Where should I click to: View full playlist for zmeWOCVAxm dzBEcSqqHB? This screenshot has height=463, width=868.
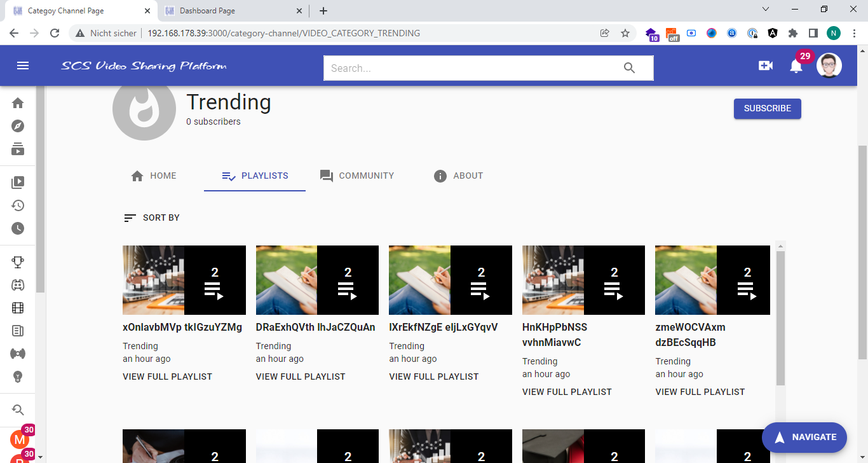click(700, 392)
